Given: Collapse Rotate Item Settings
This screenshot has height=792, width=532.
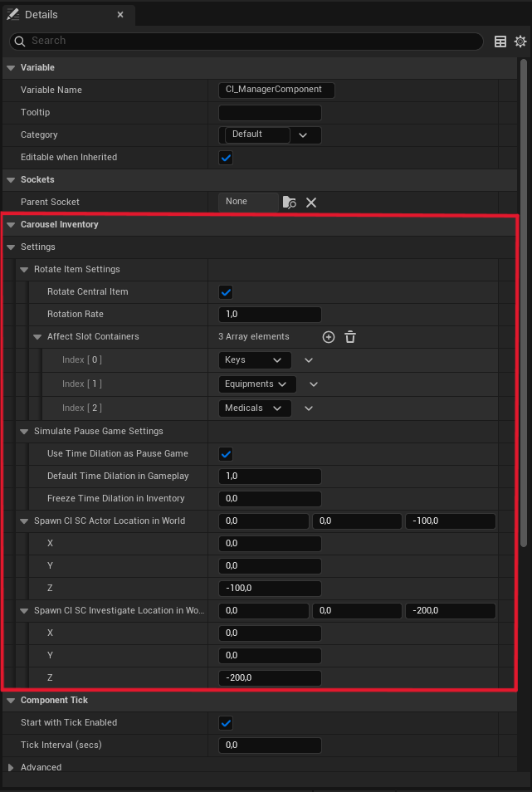Looking at the screenshot, I should tap(24, 270).
